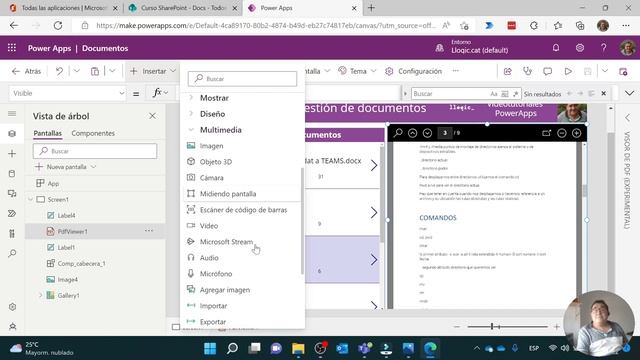Close the Vista de árbol panel
The height and width of the screenshot is (360, 640).
152,116
